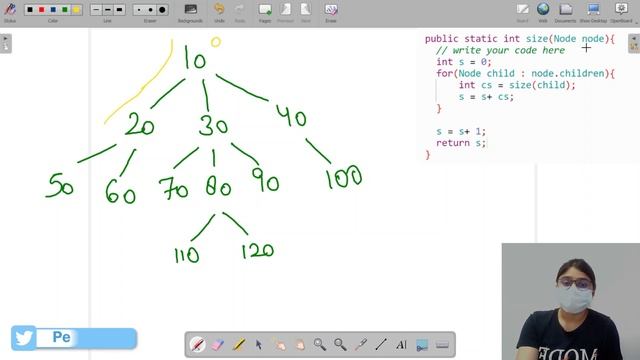Choose the medium line width
This screenshot has height=360, width=640.
coord(107,9)
